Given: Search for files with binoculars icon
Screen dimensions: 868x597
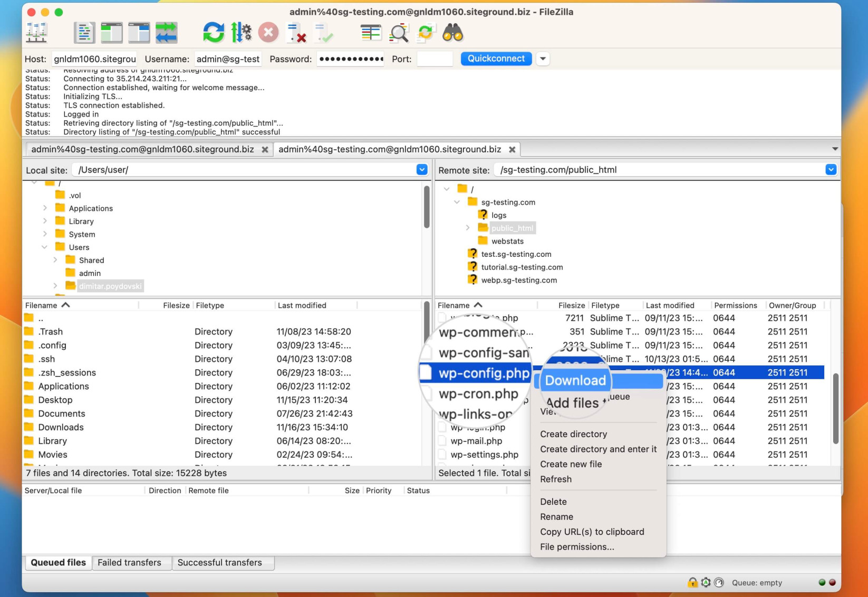Looking at the screenshot, I should coord(453,33).
